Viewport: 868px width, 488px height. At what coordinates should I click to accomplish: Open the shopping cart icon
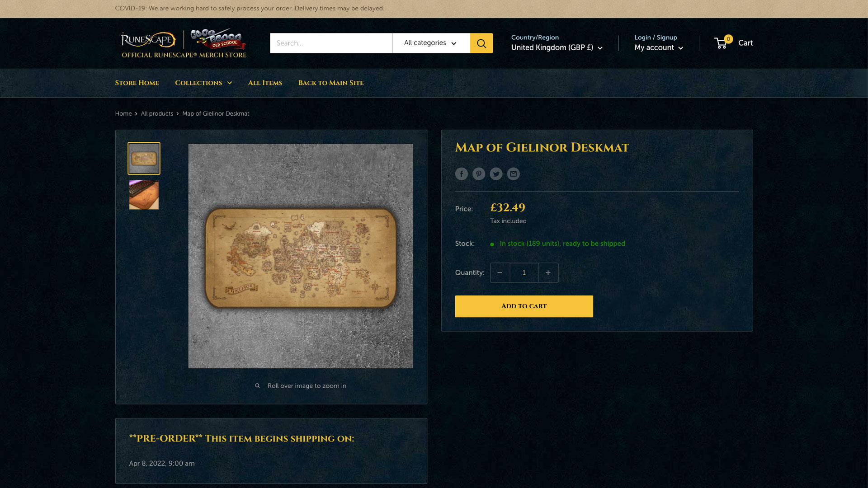[x=733, y=43]
